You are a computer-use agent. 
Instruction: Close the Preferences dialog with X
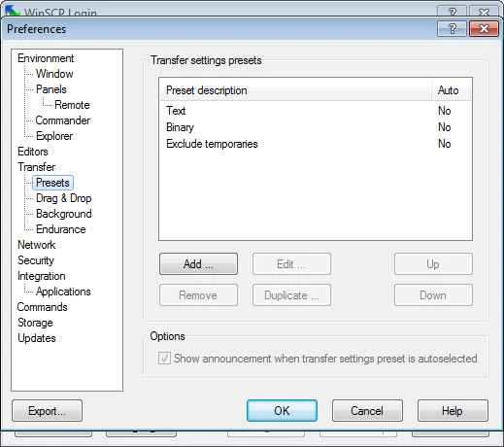point(484,29)
